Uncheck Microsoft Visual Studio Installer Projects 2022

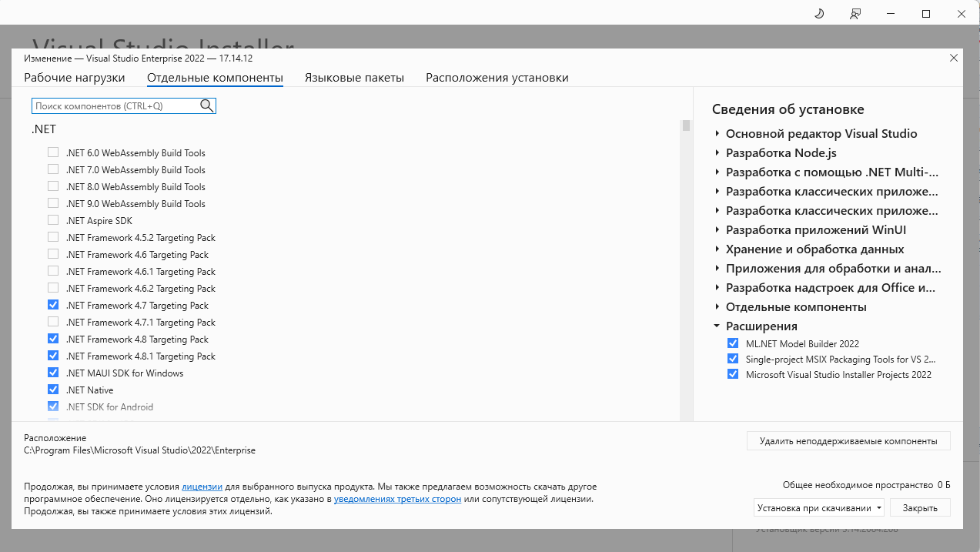coord(733,374)
